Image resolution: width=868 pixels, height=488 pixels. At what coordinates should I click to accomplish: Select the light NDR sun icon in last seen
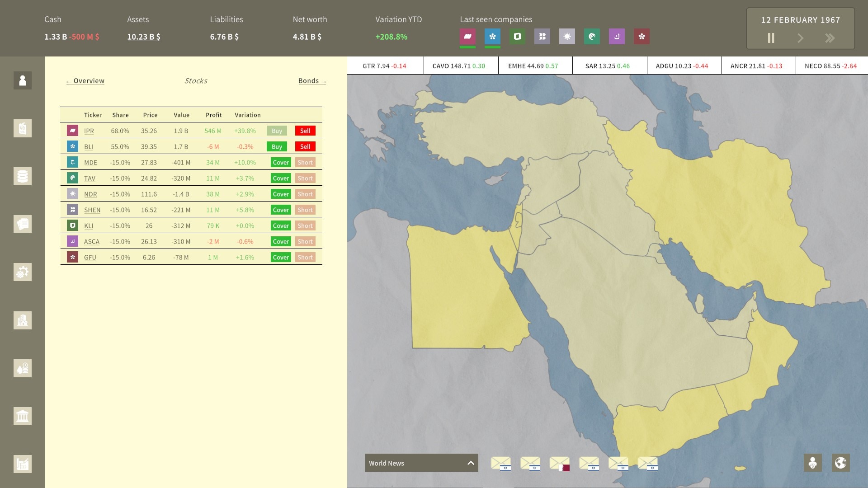567,36
